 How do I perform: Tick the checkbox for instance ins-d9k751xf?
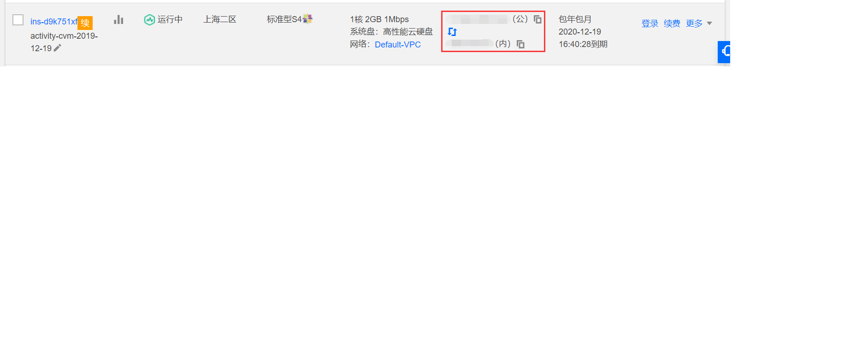18,20
